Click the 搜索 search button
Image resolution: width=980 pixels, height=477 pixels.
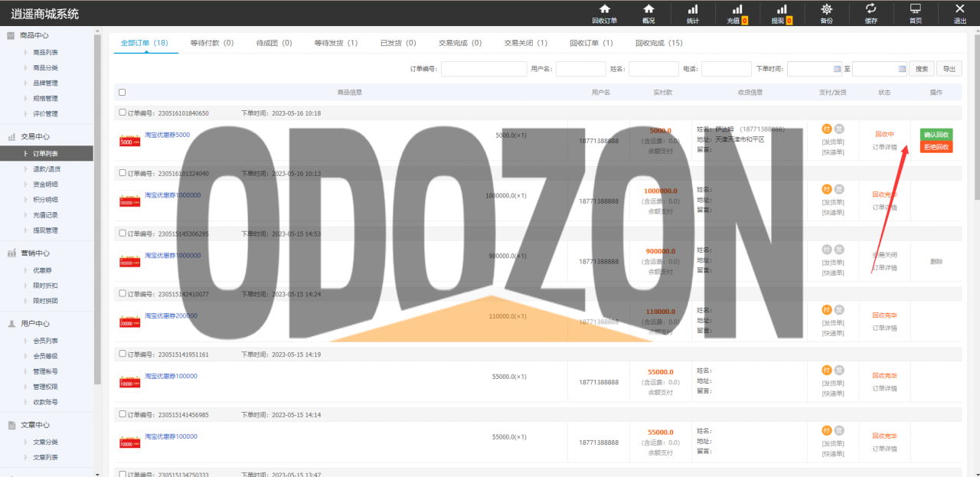point(922,69)
